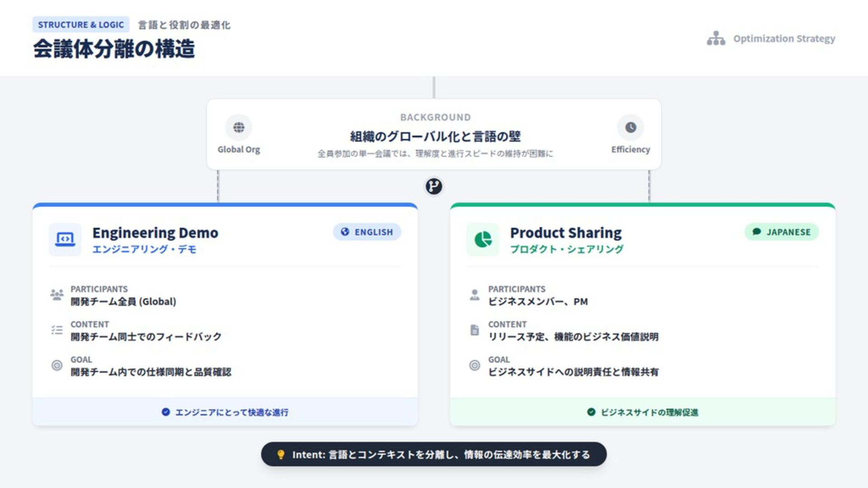868x488 pixels.
Task: Click the branch split icon below Background card
Action: (x=434, y=186)
